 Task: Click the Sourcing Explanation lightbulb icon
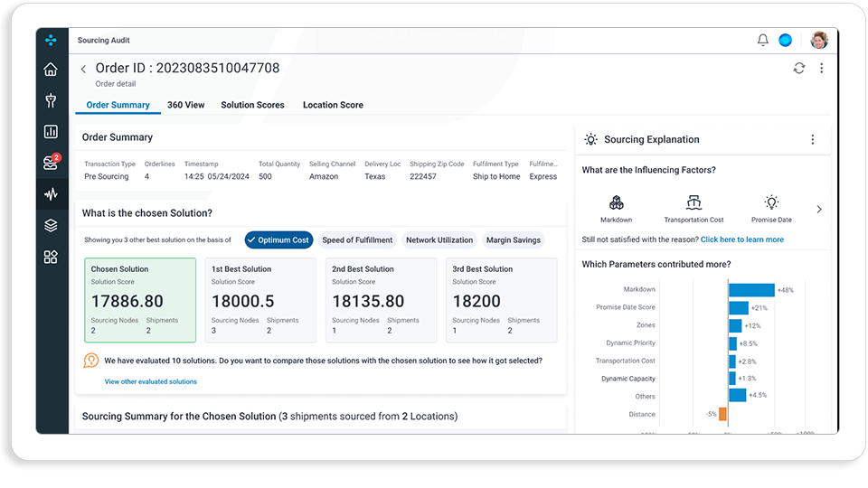590,139
